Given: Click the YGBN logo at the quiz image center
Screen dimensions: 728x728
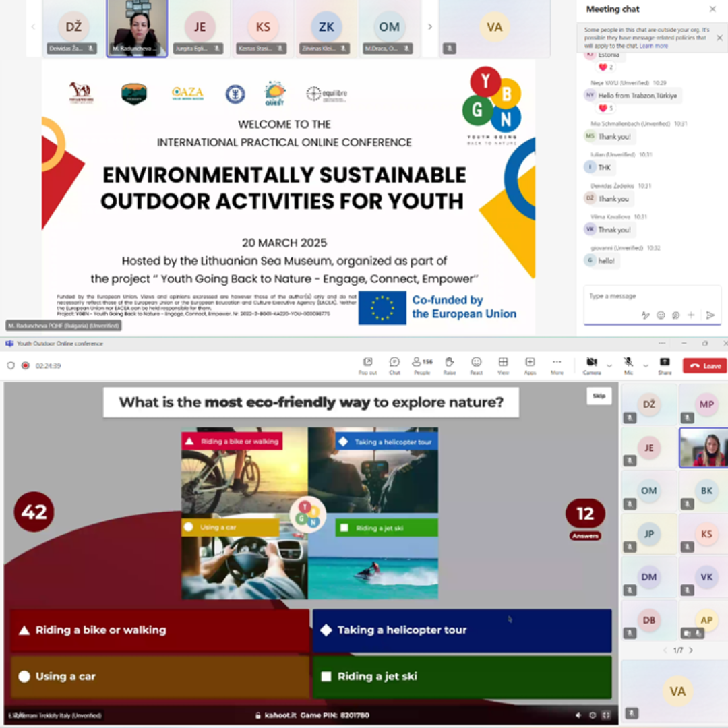Looking at the screenshot, I should pyautogui.click(x=308, y=514).
